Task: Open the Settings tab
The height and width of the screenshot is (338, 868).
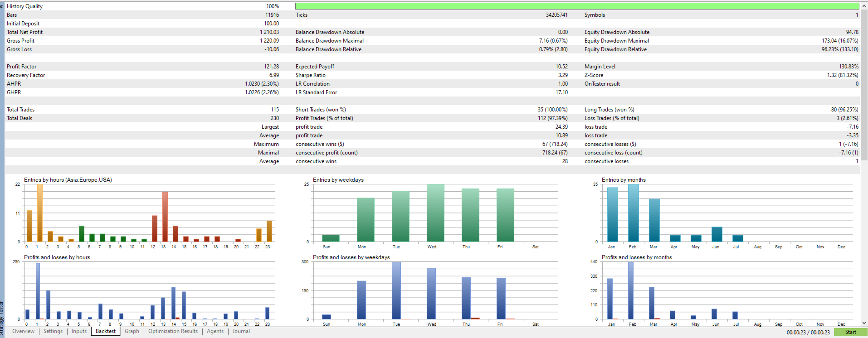Action: (x=53, y=331)
